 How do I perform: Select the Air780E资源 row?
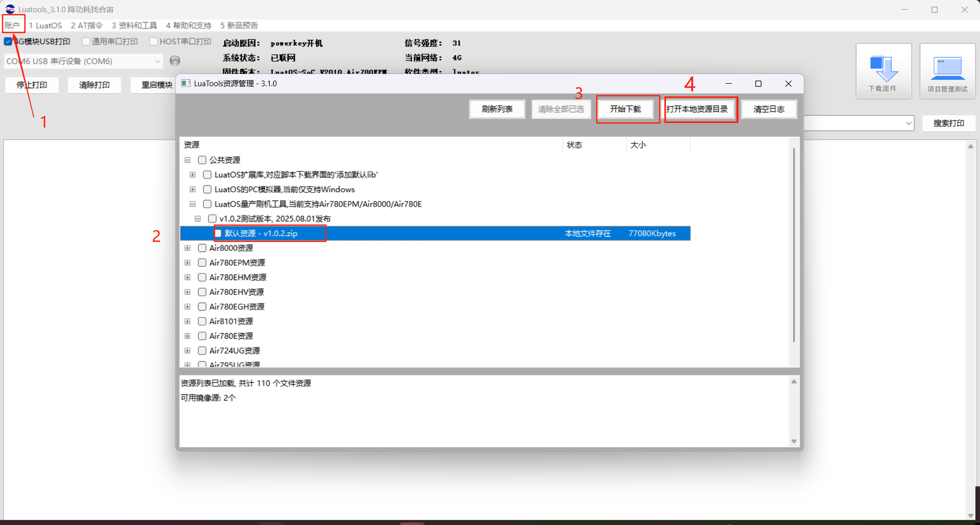click(231, 336)
